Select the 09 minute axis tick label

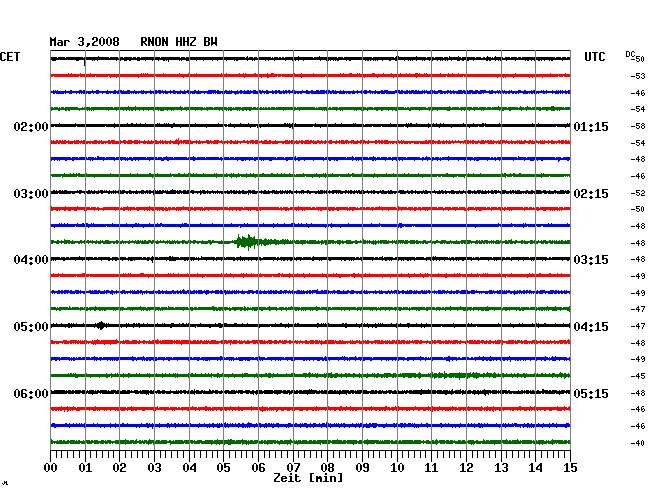[362, 467]
